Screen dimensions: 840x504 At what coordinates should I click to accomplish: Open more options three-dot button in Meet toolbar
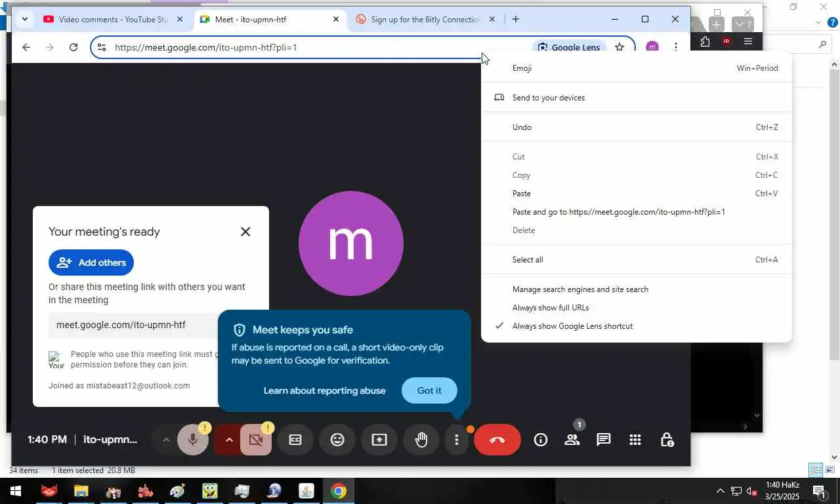coord(457,440)
